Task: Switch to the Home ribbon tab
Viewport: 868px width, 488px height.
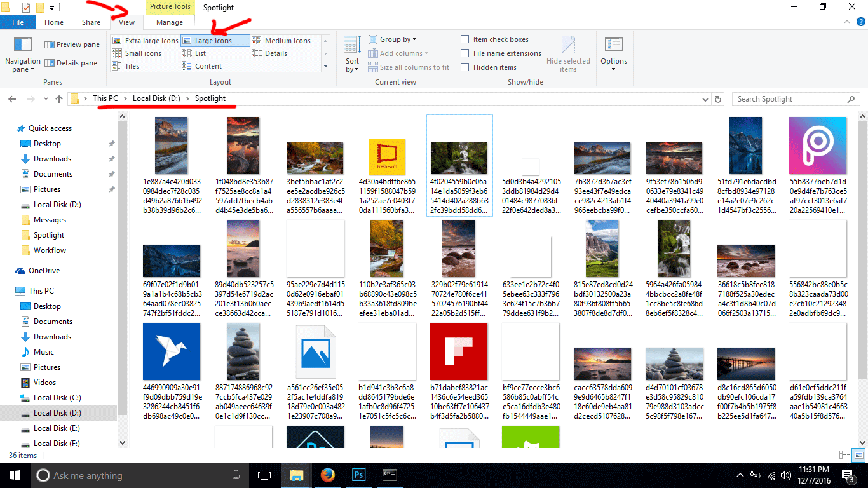Action: pyautogui.click(x=53, y=22)
